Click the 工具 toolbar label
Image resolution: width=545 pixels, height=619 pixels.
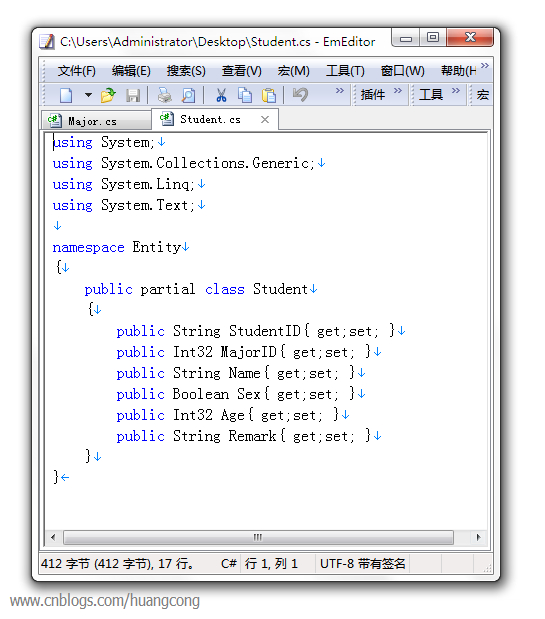click(431, 95)
